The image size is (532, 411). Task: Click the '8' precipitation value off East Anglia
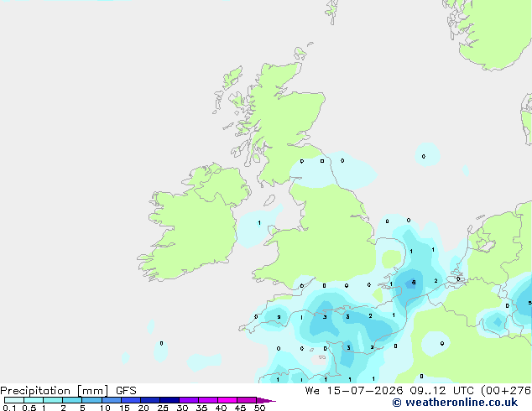coord(414,282)
